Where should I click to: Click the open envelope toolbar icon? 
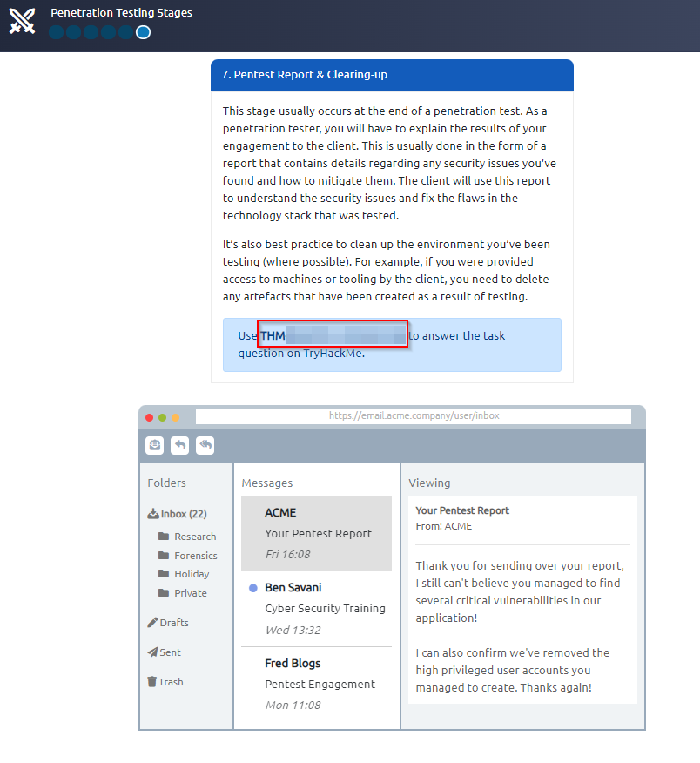coord(154,445)
